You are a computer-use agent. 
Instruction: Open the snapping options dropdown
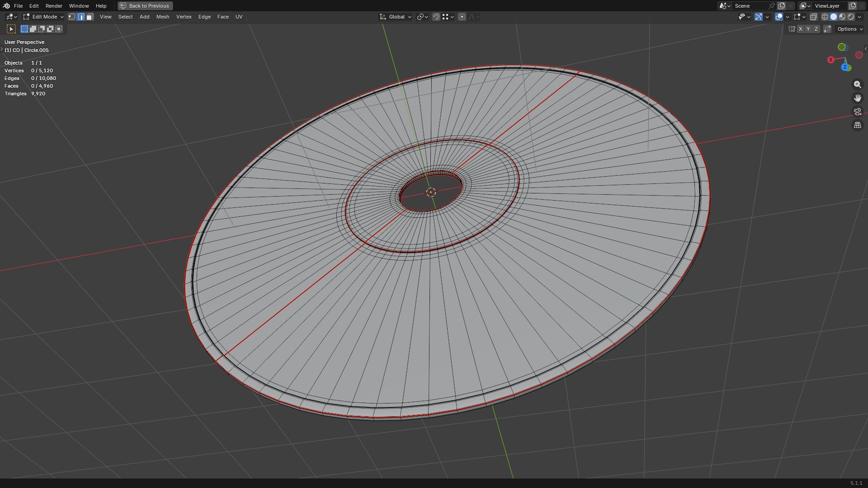(x=448, y=17)
